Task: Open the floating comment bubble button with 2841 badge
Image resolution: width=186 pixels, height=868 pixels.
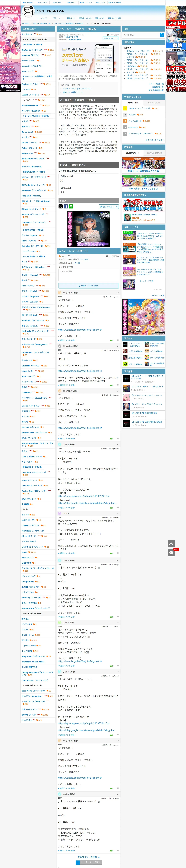Action: [171, 553]
